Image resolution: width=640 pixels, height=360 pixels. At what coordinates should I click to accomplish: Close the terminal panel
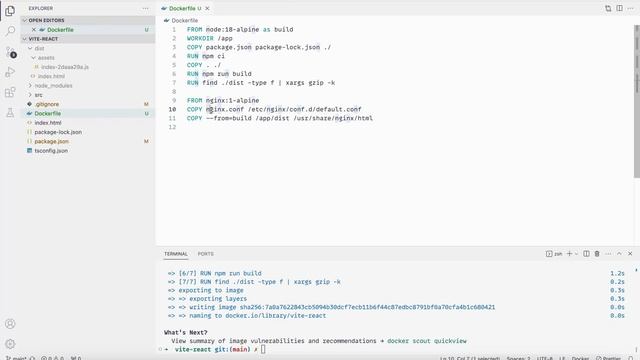point(630,253)
